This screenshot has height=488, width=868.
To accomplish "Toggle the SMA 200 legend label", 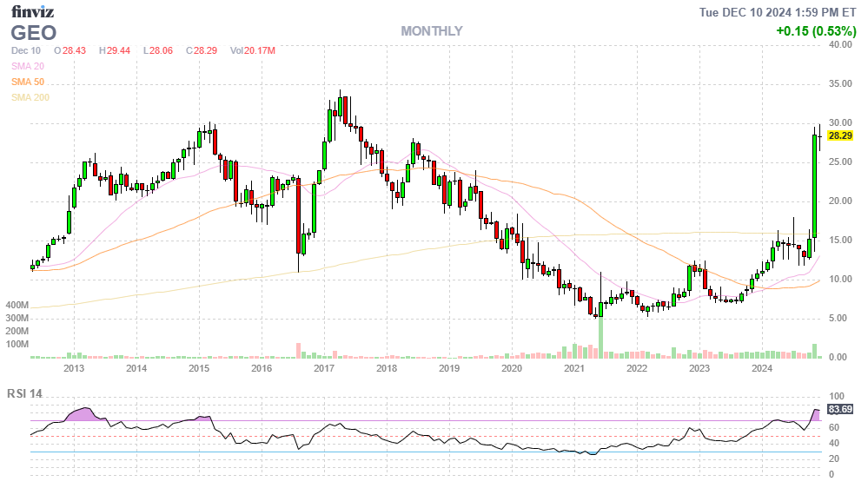I will click(x=30, y=97).
